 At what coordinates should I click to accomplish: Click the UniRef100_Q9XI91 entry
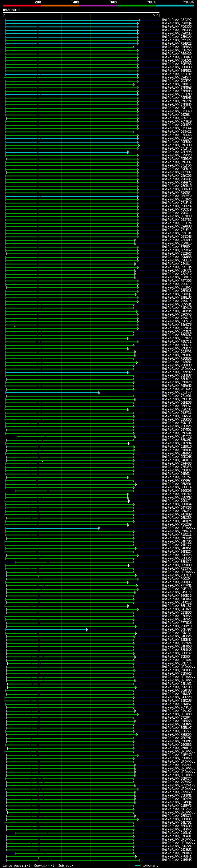click(x=176, y=233)
